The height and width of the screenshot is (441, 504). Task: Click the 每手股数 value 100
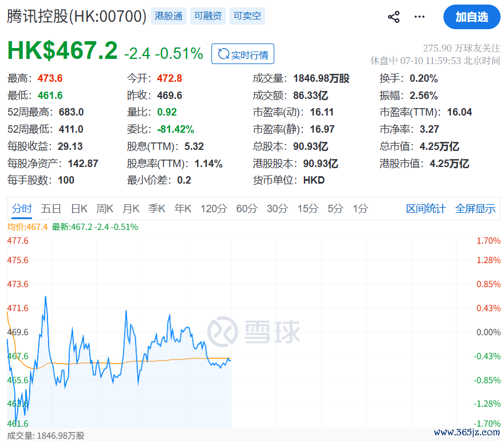tap(66, 180)
